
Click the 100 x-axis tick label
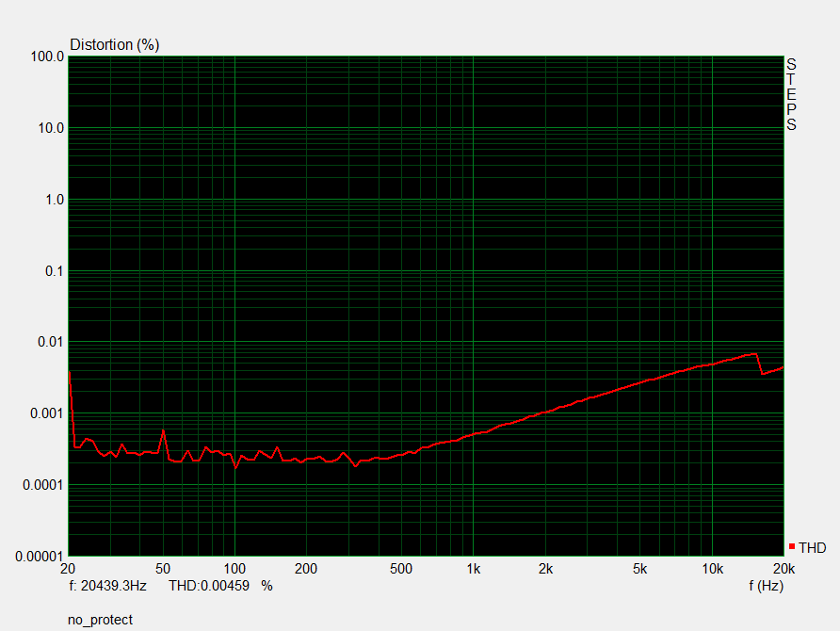pos(234,569)
